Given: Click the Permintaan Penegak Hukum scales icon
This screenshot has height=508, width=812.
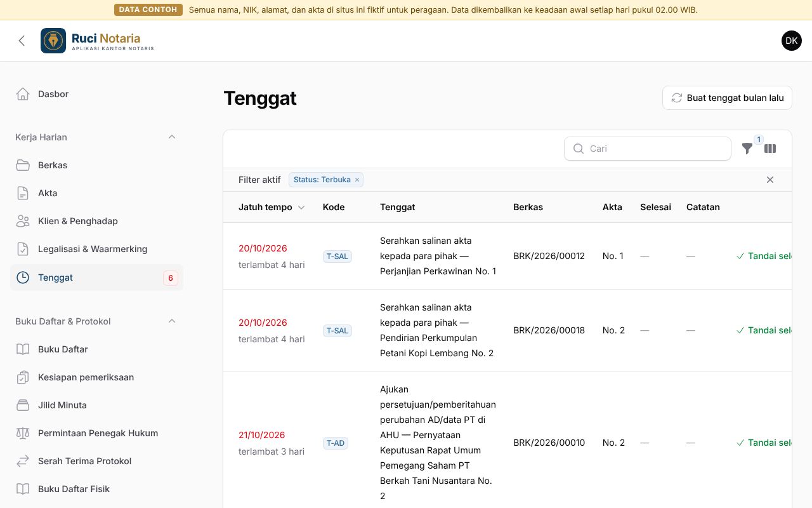Looking at the screenshot, I should point(23,433).
